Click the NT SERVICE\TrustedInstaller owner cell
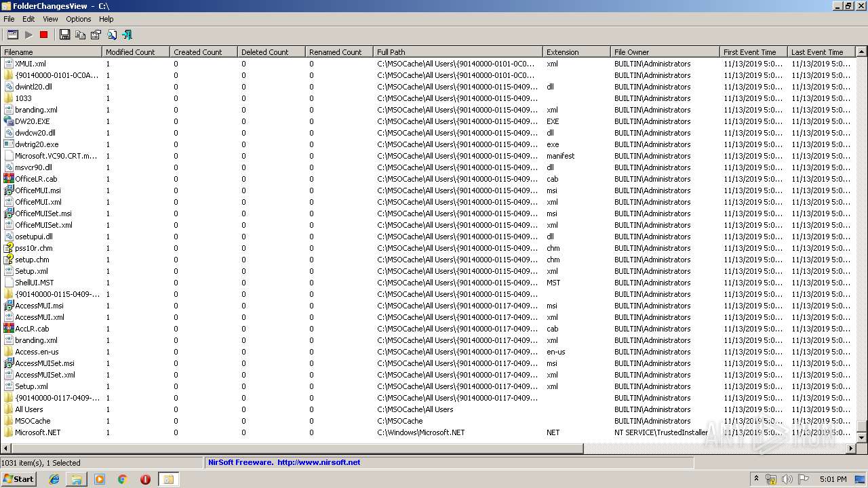Viewport: 868px width, 488px height. pos(660,432)
